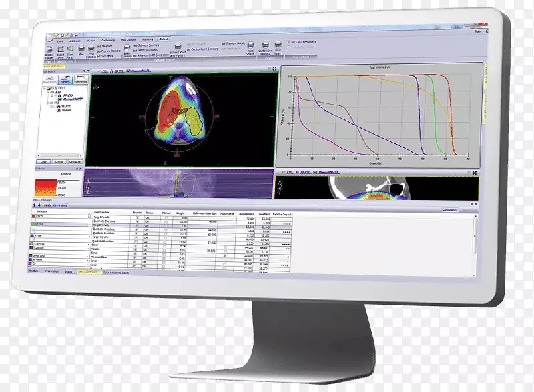The height and width of the screenshot is (392, 534).
Task: Open the Workspace panel options arrow
Action: [x=84, y=71]
